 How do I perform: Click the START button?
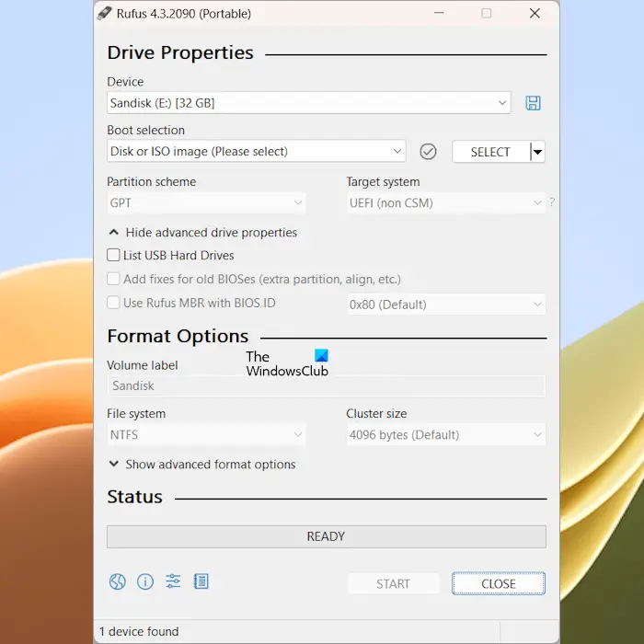[394, 583]
